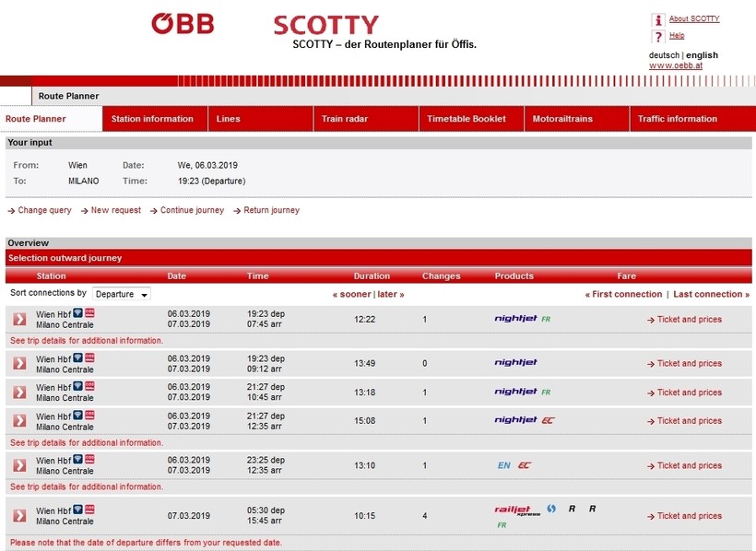756x551 pixels.
Task: Click the railjet xpress product logo
Action: 517,510
